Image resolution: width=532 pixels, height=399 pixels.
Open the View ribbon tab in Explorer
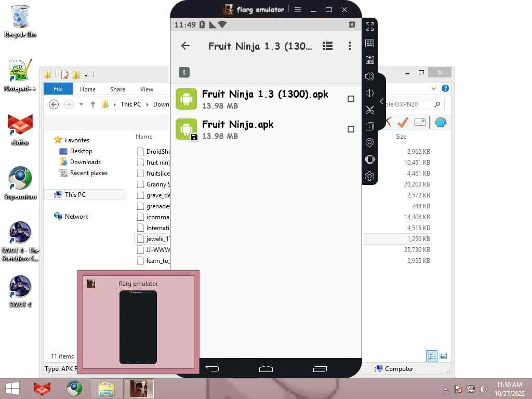tap(147, 89)
